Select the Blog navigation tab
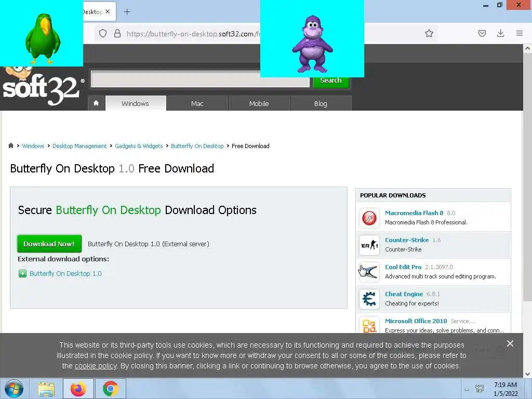 (321, 103)
